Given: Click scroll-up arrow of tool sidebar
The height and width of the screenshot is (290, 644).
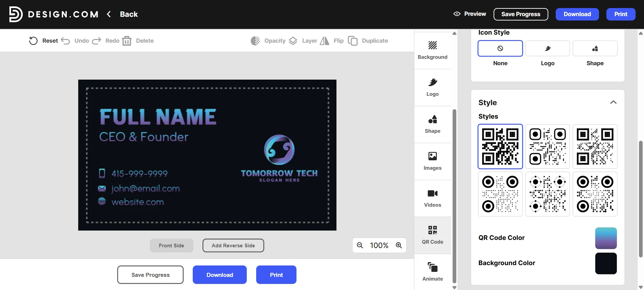Looking at the screenshot, I should click(x=454, y=33).
